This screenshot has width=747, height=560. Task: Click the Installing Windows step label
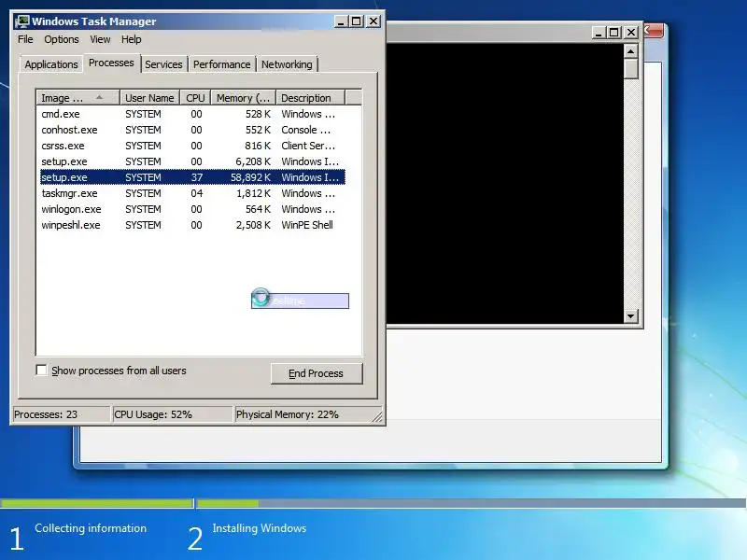pos(260,528)
